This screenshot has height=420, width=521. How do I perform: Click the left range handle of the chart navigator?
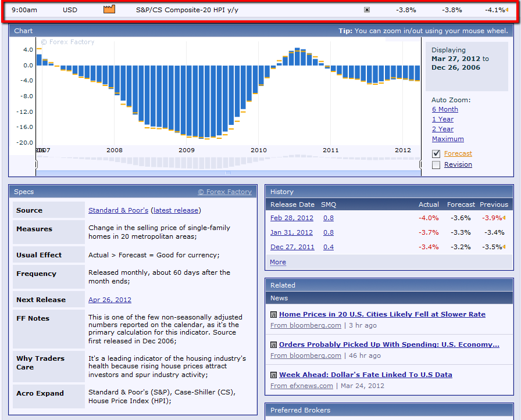click(36, 164)
